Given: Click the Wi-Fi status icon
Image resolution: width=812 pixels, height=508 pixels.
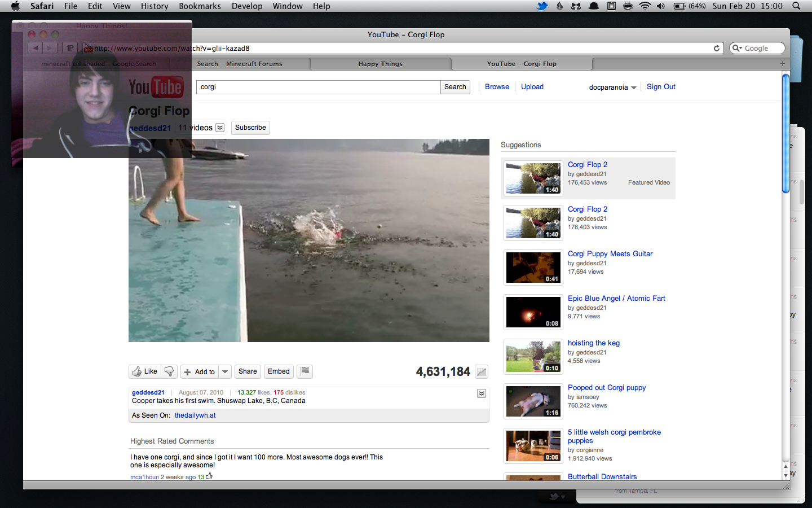Looking at the screenshot, I should click(645, 6).
